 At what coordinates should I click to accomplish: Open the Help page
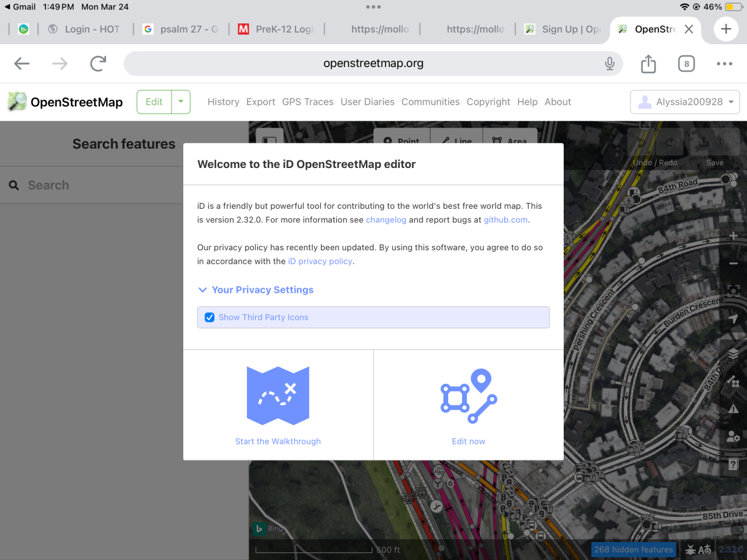pos(528,101)
